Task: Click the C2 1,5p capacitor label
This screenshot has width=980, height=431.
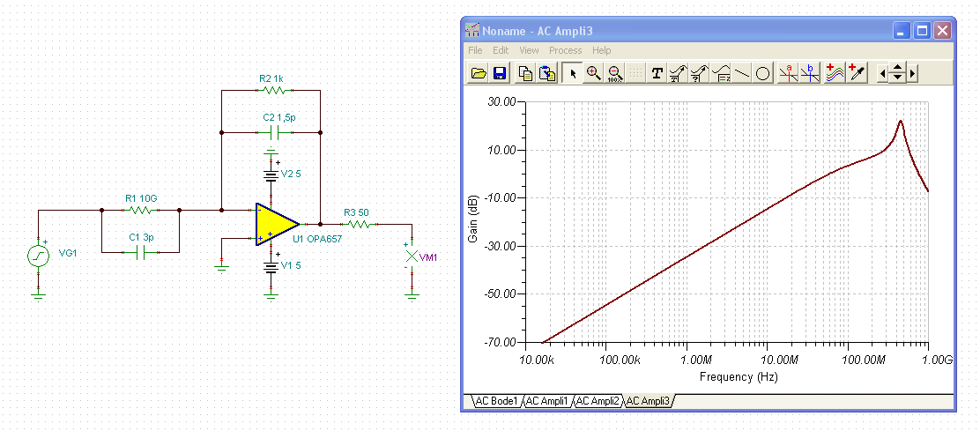Action: point(279,117)
